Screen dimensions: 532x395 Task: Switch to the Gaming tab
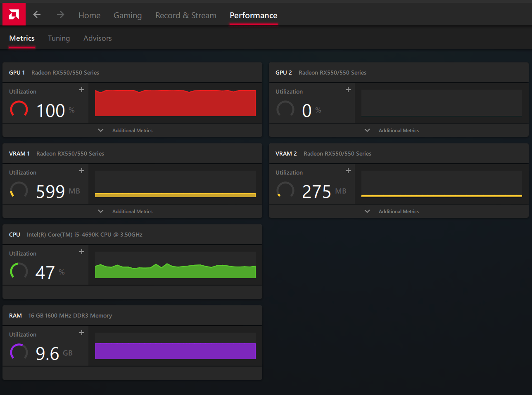click(x=128, y=15)
